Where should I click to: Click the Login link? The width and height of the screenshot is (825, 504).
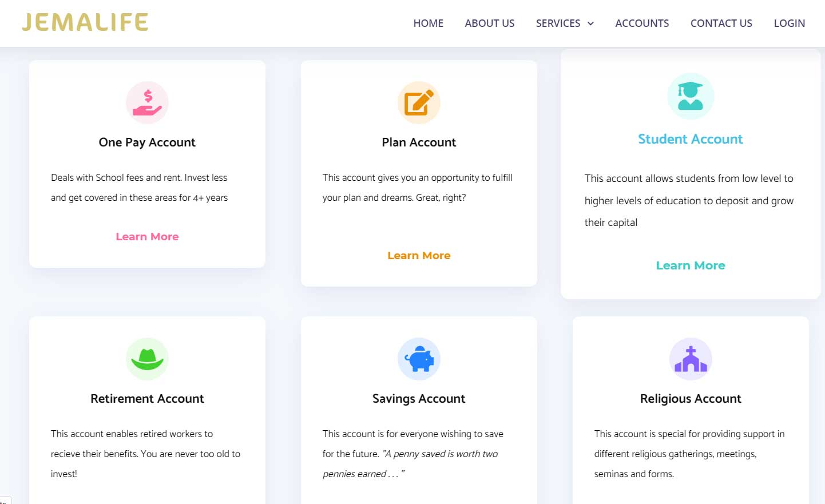pos(789,23)
